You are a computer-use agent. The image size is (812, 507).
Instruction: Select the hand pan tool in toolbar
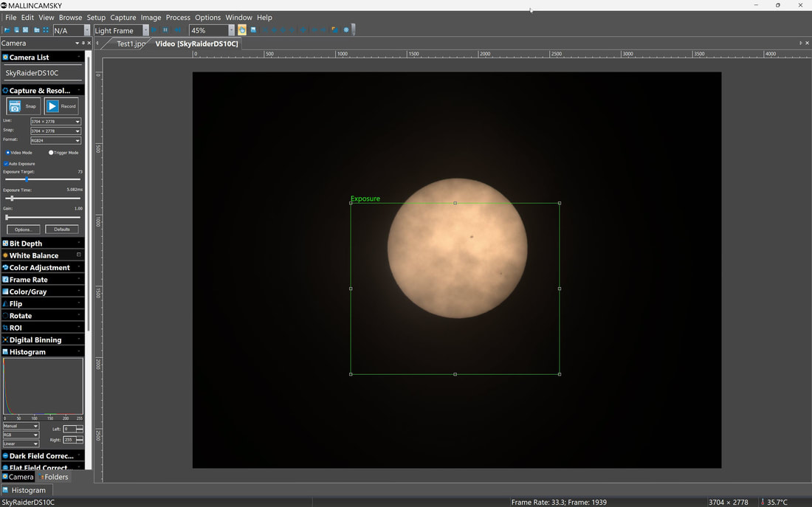tap(242, 30)
